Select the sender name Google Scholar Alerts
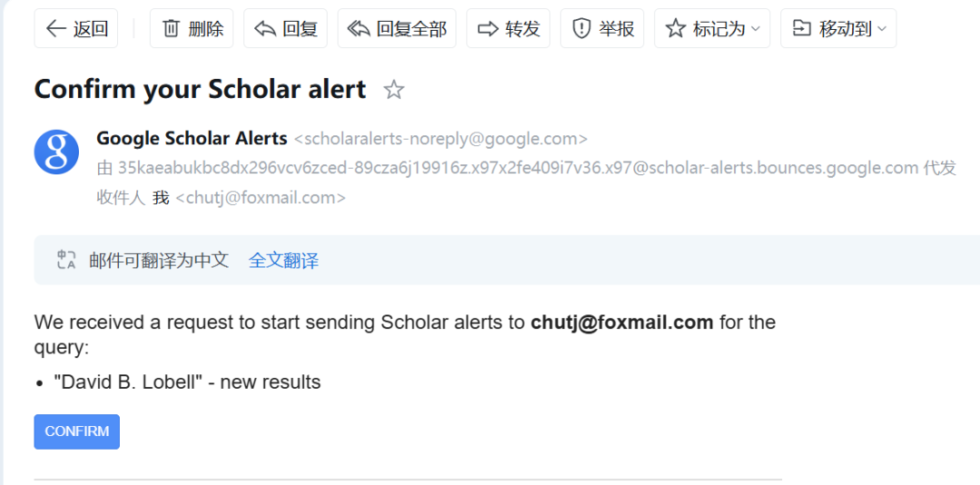The width and height of the screenshot is (980, 485). [191, 139]
